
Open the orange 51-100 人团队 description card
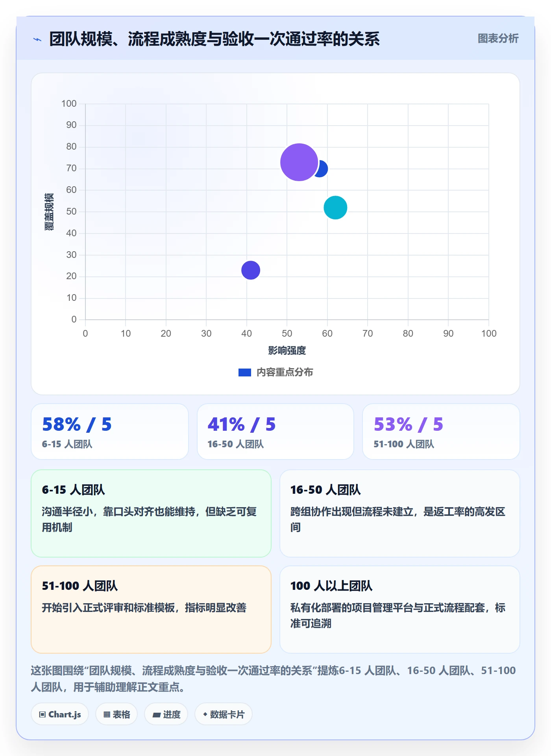click(x=151, y=610)
